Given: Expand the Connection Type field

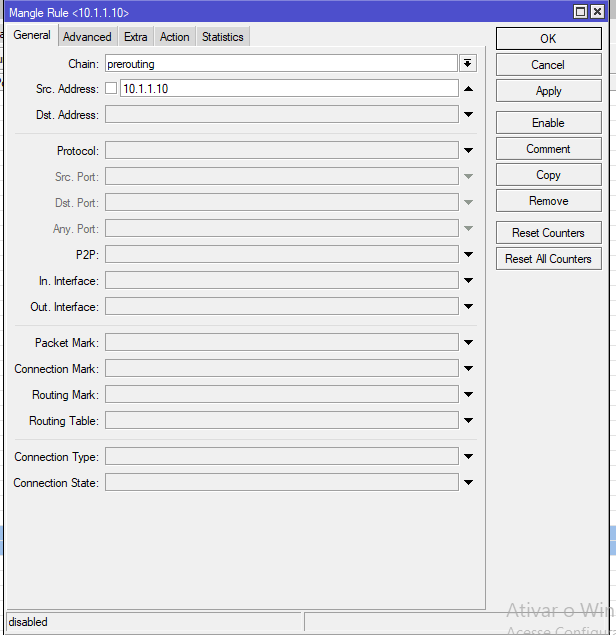Looking at the screenshot, I should tap(469, 456).
